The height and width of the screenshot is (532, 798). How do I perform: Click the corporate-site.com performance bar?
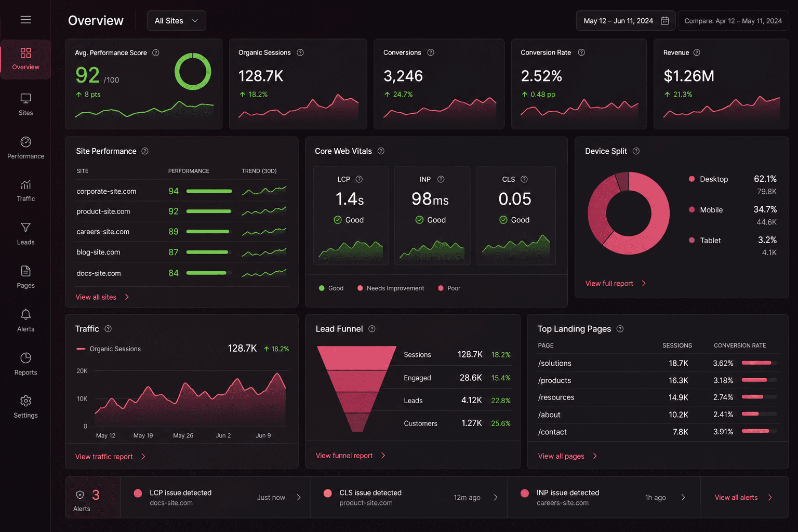point(209,191)
